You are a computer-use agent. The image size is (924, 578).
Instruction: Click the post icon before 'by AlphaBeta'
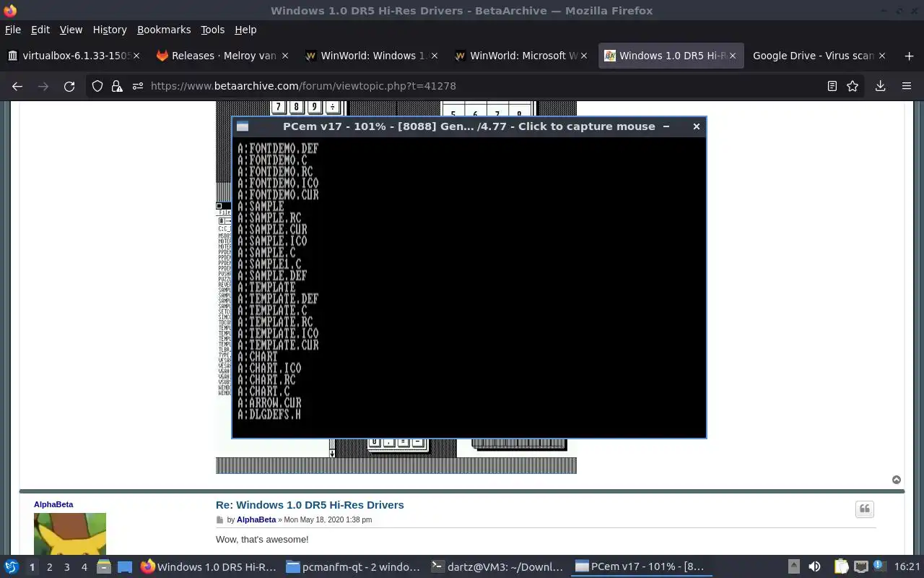(220, 520)
